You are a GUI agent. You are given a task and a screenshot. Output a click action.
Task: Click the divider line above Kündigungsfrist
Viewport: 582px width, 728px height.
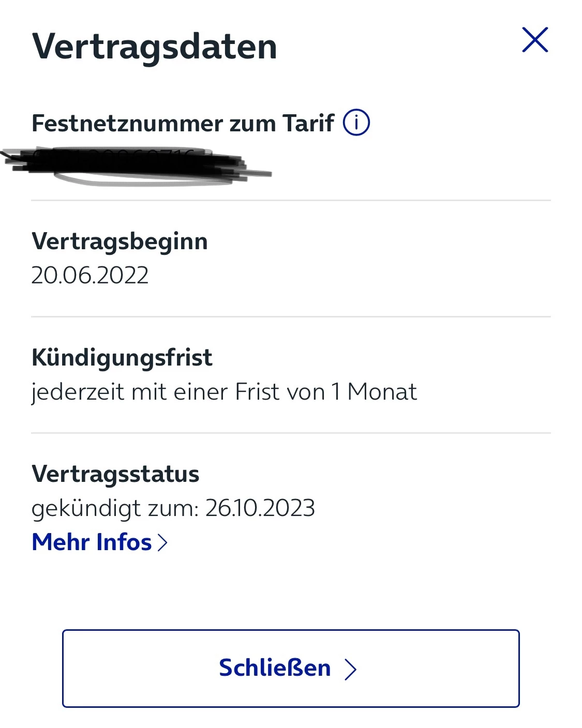pos(291,316)
